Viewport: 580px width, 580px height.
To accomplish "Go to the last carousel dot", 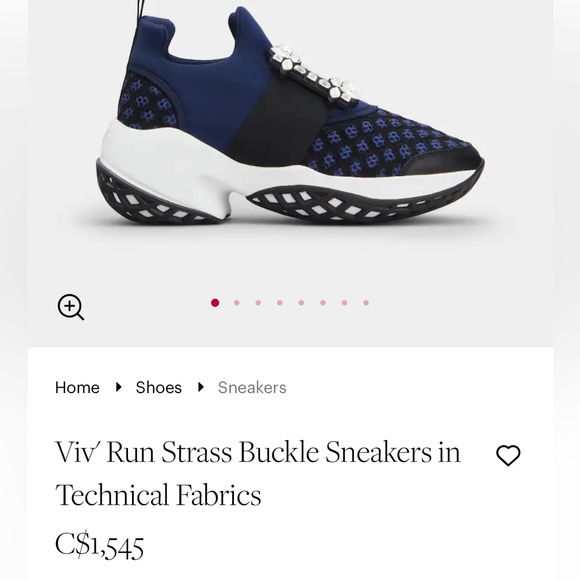I will [x=366, y=303].
